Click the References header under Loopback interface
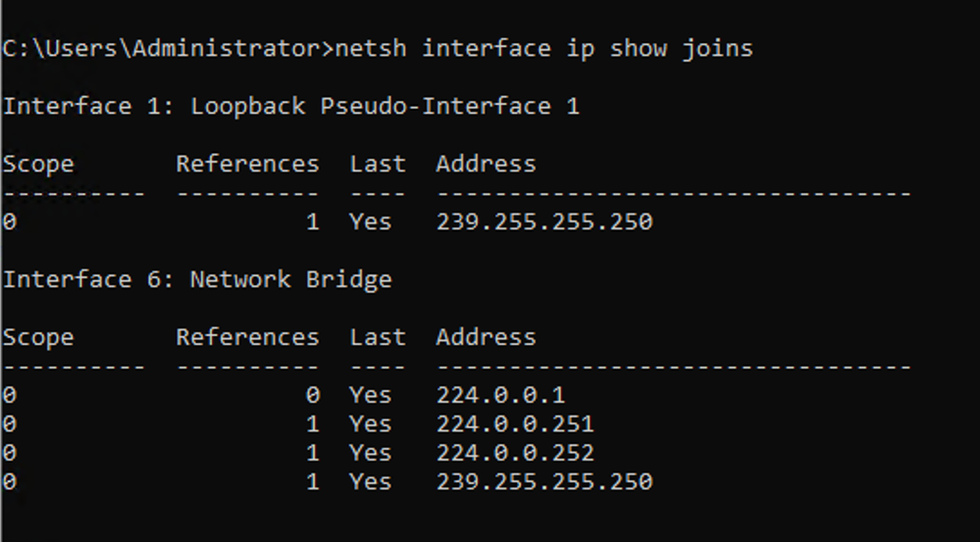Viewport: 980px width, 542px height. (247, 164)
